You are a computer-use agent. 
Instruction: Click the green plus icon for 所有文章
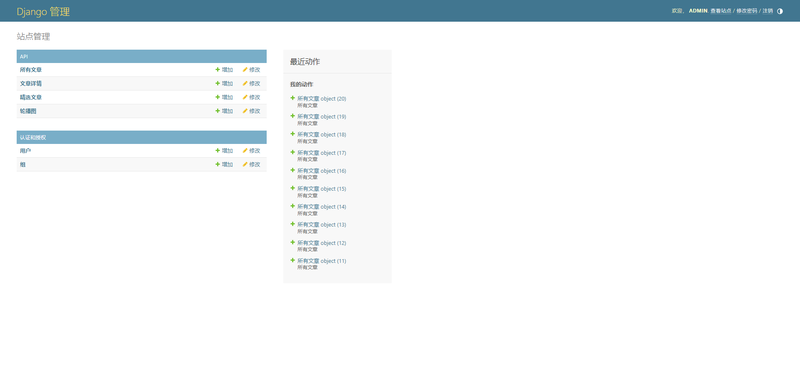coord(218,69)
